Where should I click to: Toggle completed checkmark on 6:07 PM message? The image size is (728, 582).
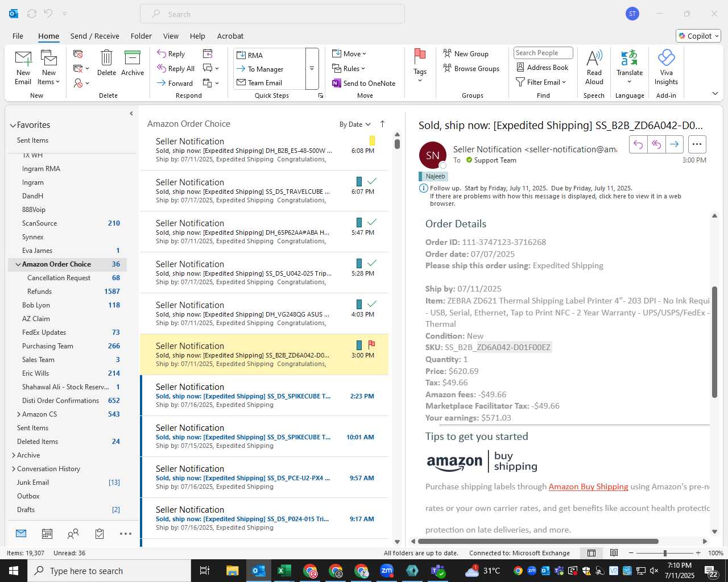[372, 181]
